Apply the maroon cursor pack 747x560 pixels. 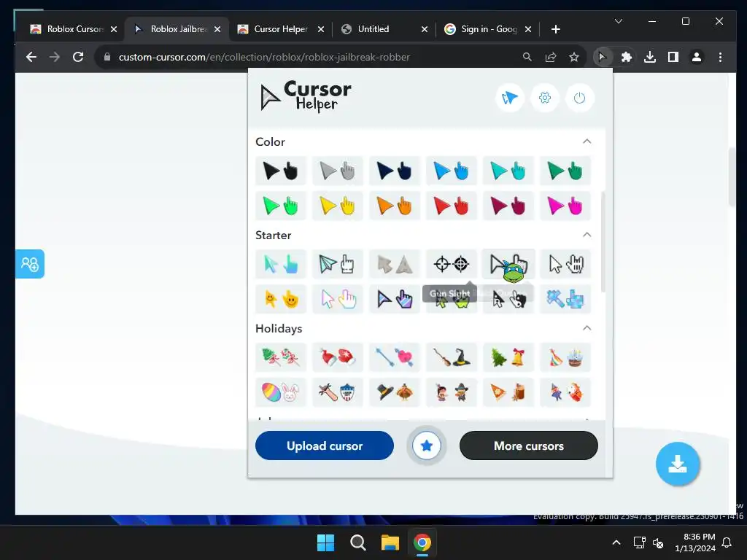[x=508, y=206]
